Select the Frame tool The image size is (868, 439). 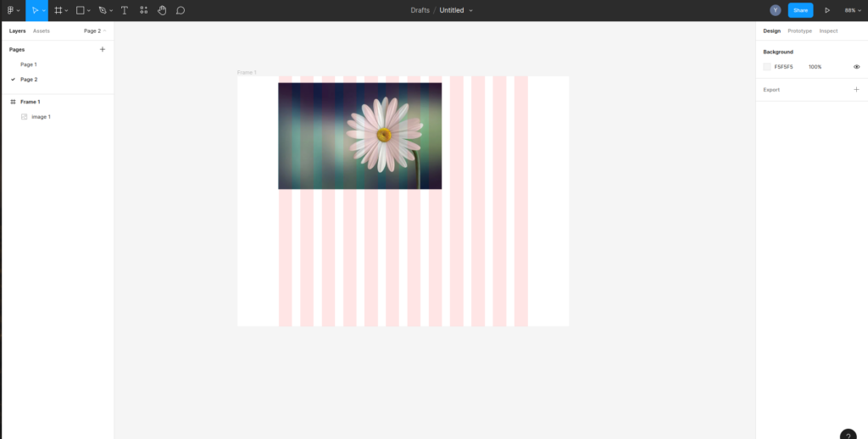tap(58, 10)
